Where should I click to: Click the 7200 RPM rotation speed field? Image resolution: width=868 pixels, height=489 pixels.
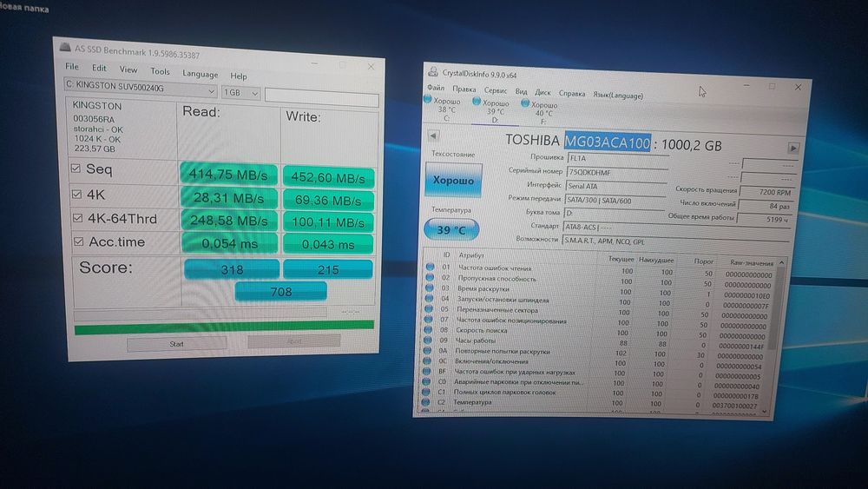pos(768,192)
